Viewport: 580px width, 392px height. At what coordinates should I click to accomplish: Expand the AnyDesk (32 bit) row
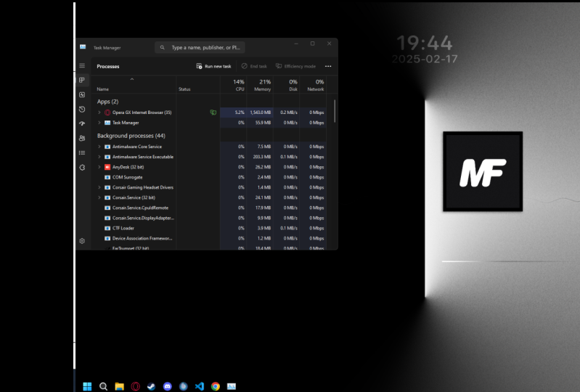[99, 167]
